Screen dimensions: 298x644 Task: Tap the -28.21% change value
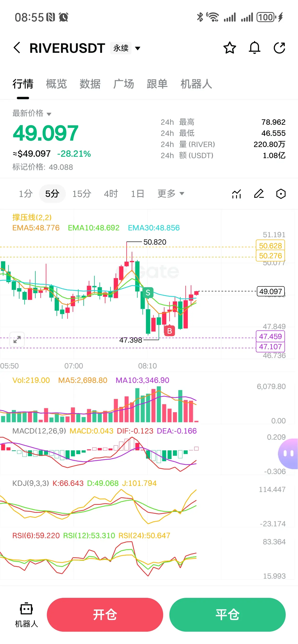[x=74, y=154]
